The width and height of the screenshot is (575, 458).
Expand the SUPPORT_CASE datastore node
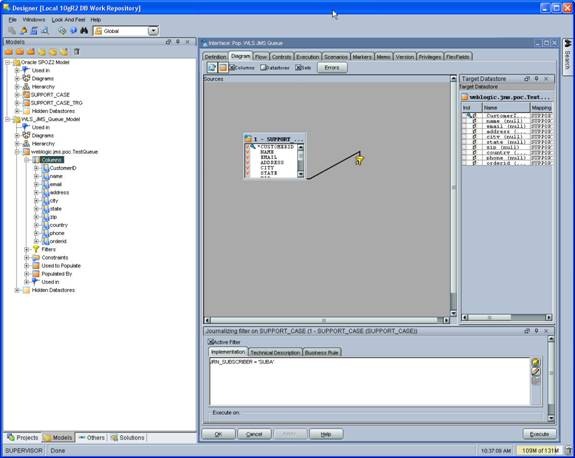[17, 95]
